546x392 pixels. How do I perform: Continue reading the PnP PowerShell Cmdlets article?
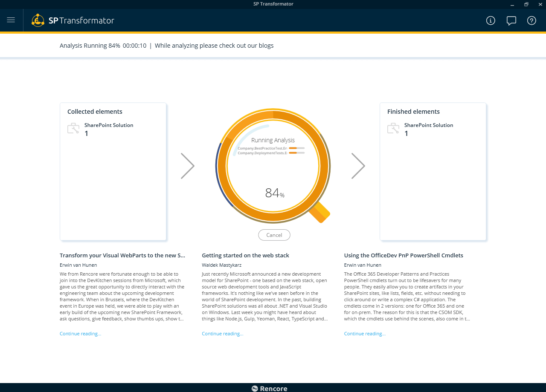pyautogui.click(x=365, y=334)
